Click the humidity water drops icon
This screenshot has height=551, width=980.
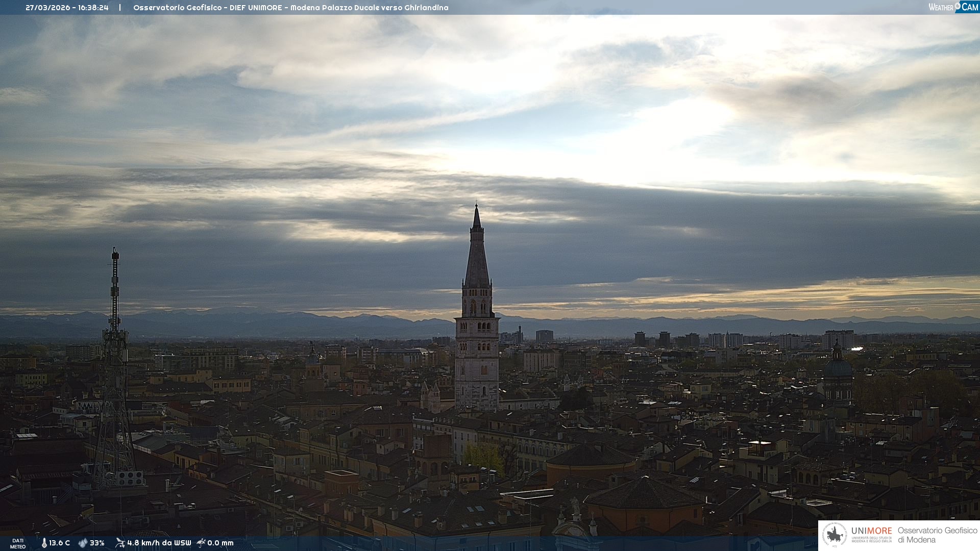point(83,543)
